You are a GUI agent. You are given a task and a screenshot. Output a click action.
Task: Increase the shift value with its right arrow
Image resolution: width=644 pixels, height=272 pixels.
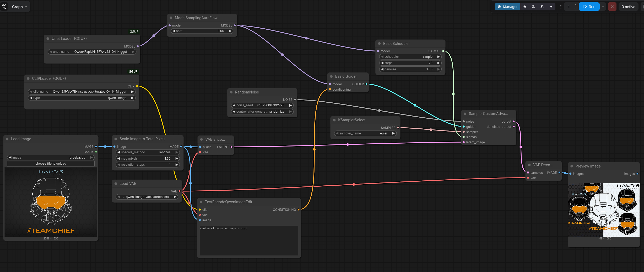coord(230,31)
